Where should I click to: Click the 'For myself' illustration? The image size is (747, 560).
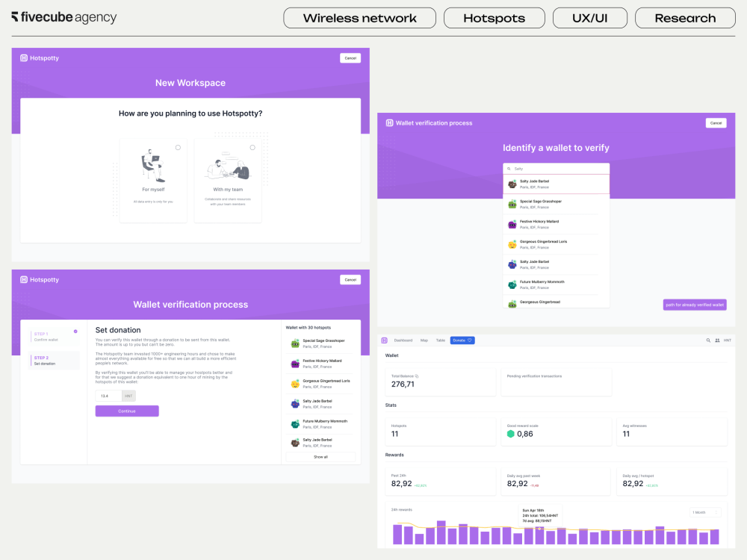click(153, 166)
